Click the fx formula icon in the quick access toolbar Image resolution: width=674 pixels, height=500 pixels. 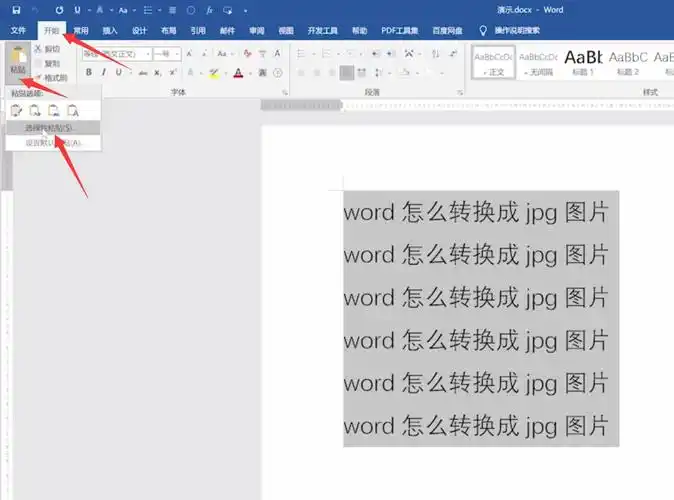[209, 10]
